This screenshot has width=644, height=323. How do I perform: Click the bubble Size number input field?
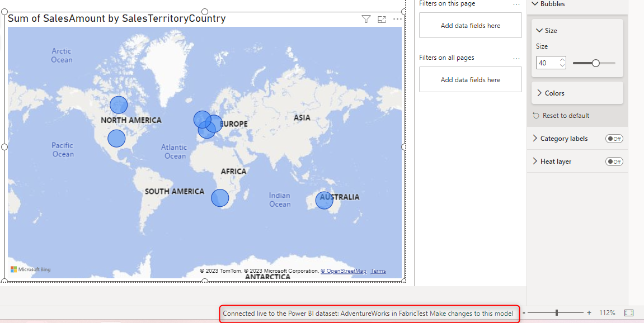(x=547, y=63)
